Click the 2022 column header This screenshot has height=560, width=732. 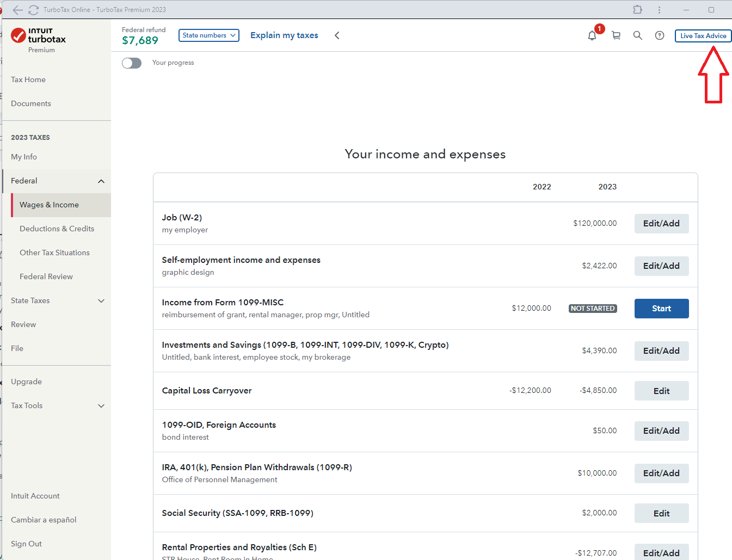(542, 187)
